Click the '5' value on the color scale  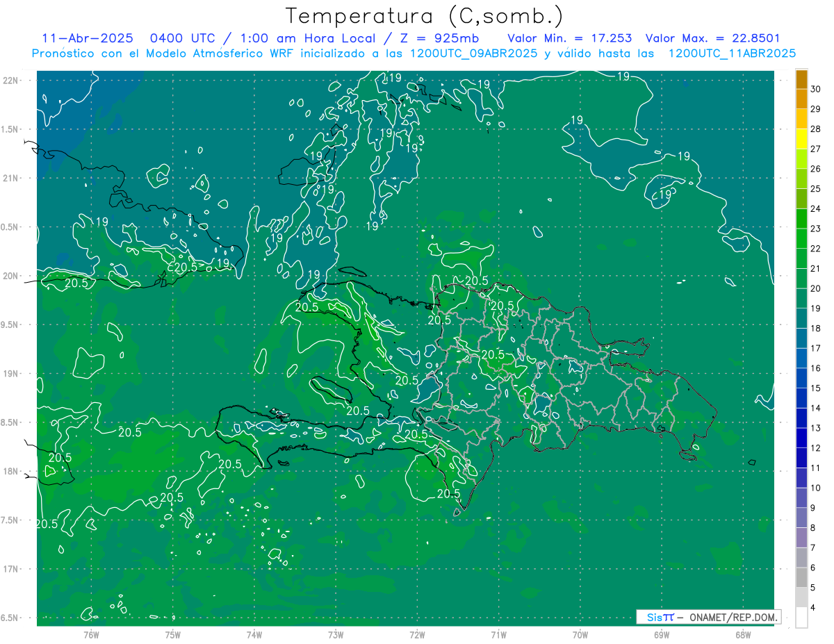[x=814, y=588]
